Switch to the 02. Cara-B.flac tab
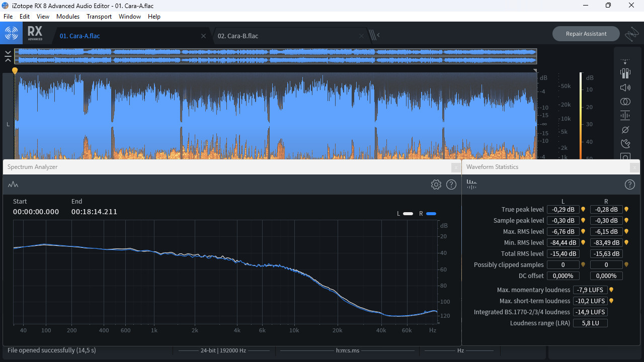The height and width of the screenshot is (362, 644). point(238,36)
